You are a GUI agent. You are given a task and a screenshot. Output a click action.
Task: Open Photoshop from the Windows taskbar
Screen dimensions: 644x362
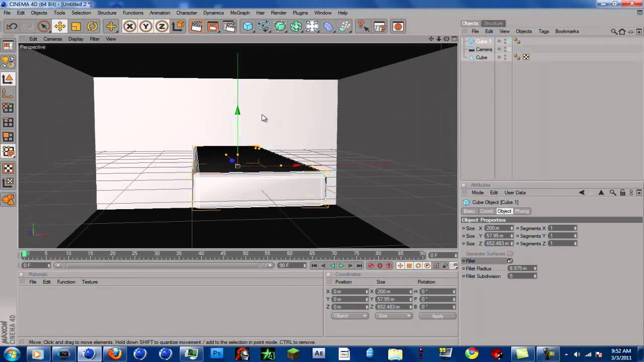217,354
